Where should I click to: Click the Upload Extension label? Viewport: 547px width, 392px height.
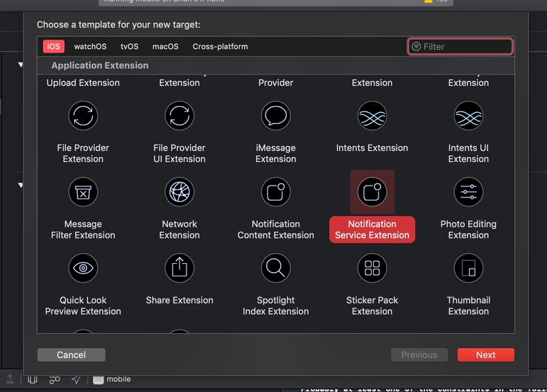[x=83, y=82]
